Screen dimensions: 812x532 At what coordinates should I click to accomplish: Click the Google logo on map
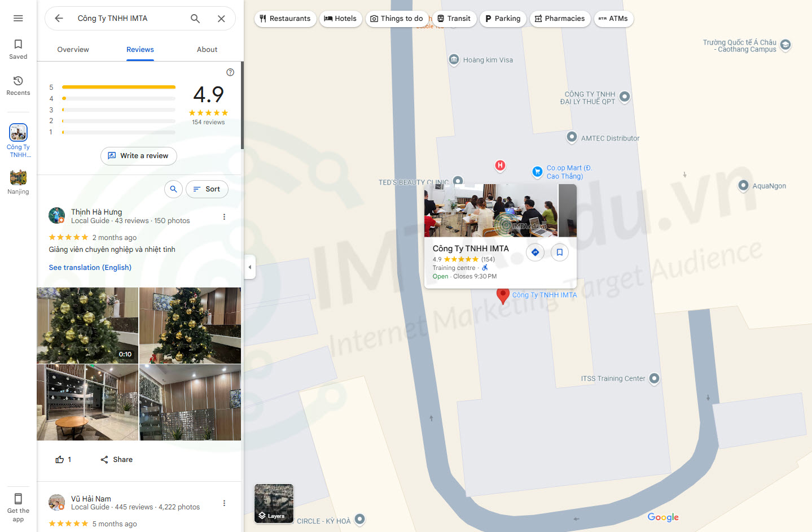click(663, 517)
